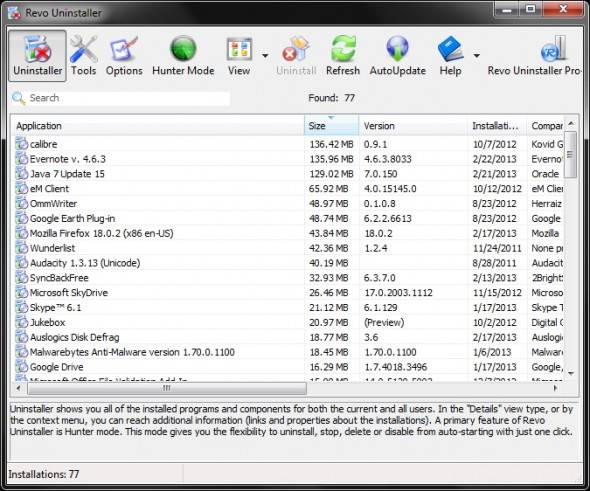Click version 6.3.7.0 cell
Image resolution: width=590 pixels, height=491 pixels.
[379, 278]
